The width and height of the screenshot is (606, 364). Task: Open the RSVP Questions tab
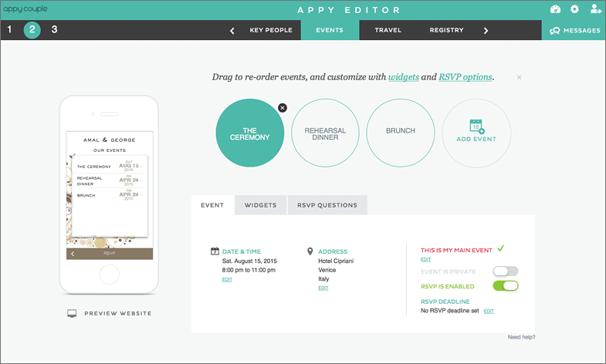[327, 205]
